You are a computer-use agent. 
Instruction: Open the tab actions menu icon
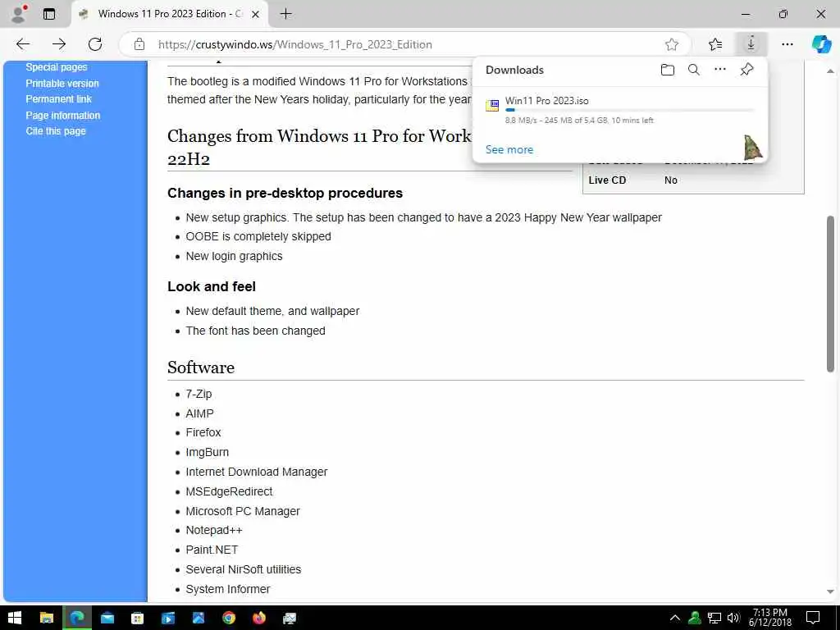tap(48, 14)
